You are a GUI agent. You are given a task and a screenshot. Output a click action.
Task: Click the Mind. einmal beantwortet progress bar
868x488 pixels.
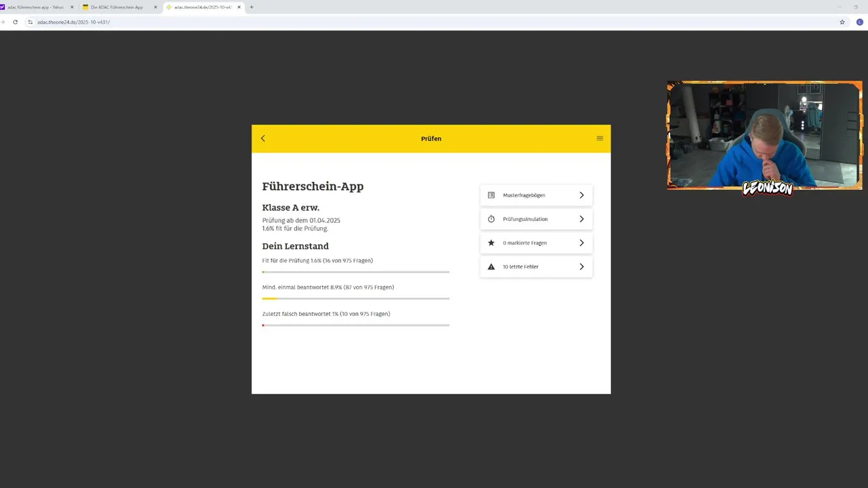(355, 298)
